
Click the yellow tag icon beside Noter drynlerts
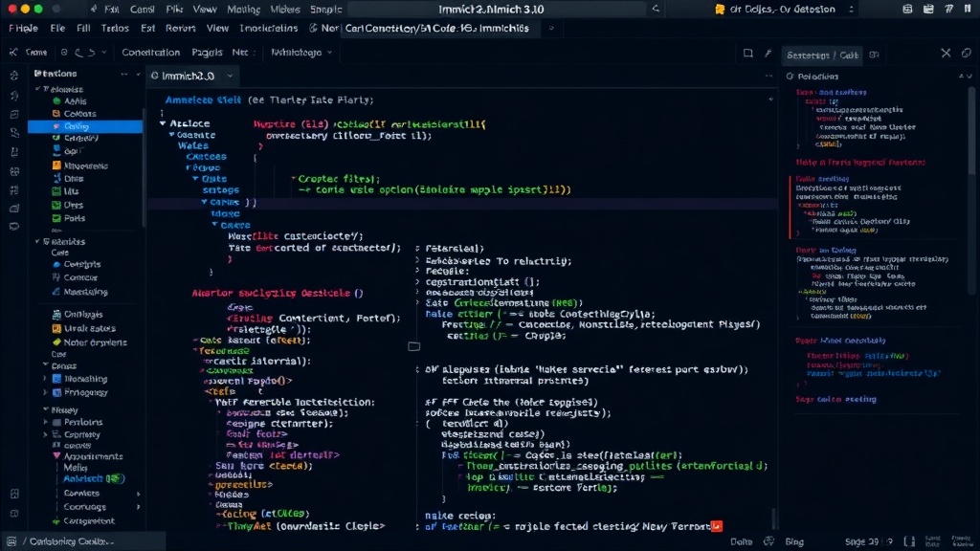(x=56, y=342)
